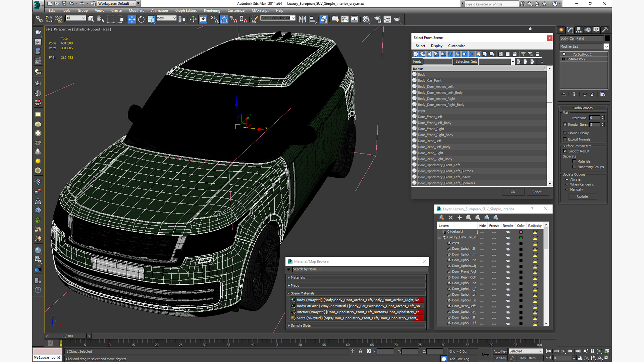644x362 pixels.
Task: Add selected objects to layer plus icon
Action: [x=460, y=218]
